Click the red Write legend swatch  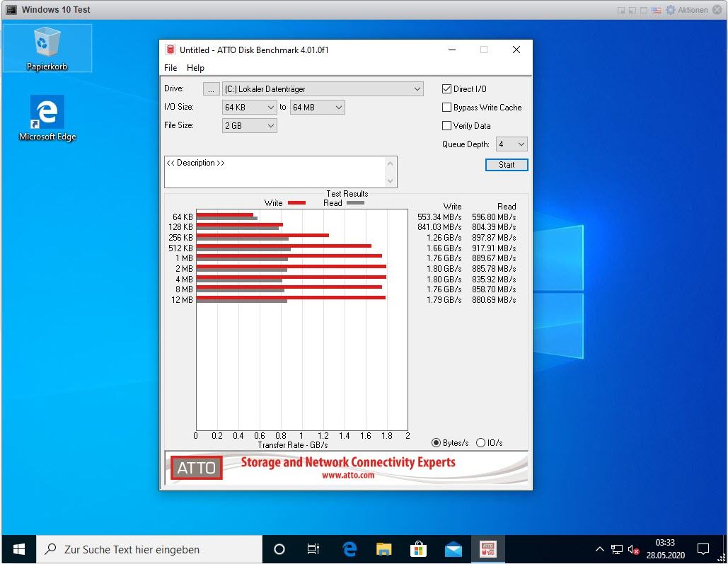click(x=296, y=203)
